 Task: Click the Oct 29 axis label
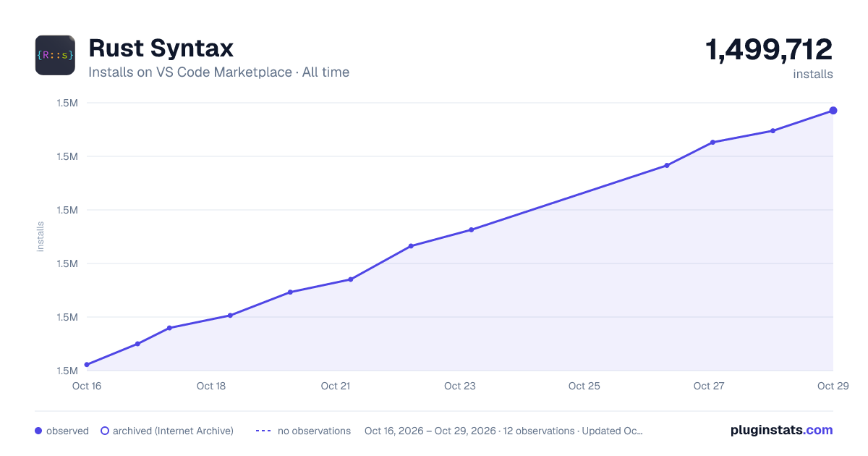click(x=832, y=386)
